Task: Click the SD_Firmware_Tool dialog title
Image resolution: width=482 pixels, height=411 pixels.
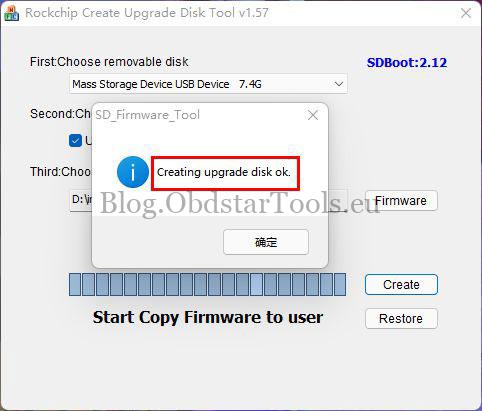Action: pos(147,115)
